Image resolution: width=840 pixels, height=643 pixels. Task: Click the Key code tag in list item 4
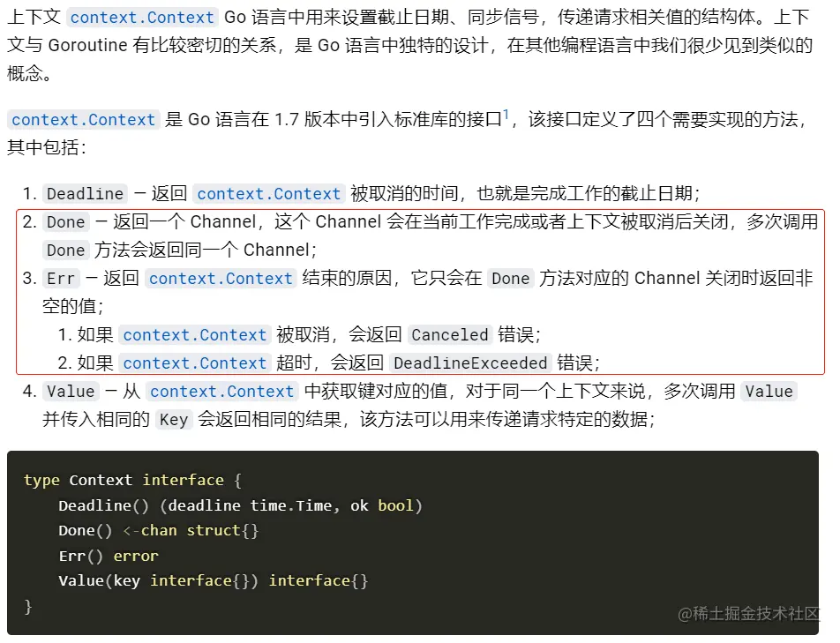pos(173,420)
